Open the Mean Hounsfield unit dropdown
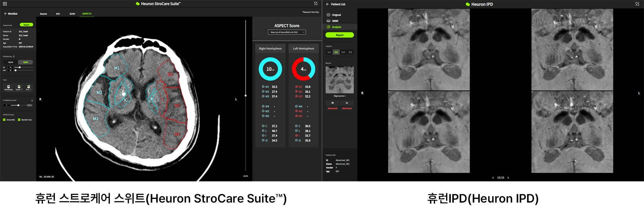The width and height of the screenshot is (644, 214). [x=287, y=32]
